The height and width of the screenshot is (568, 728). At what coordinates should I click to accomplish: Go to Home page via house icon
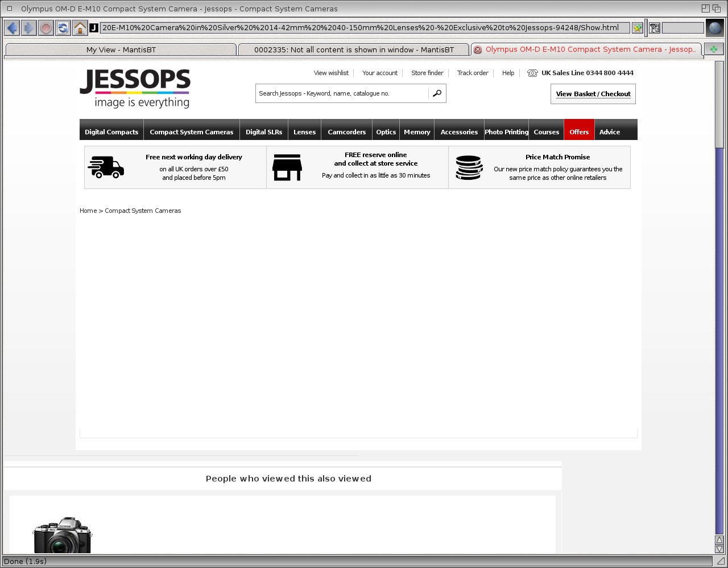pos(80,28)
